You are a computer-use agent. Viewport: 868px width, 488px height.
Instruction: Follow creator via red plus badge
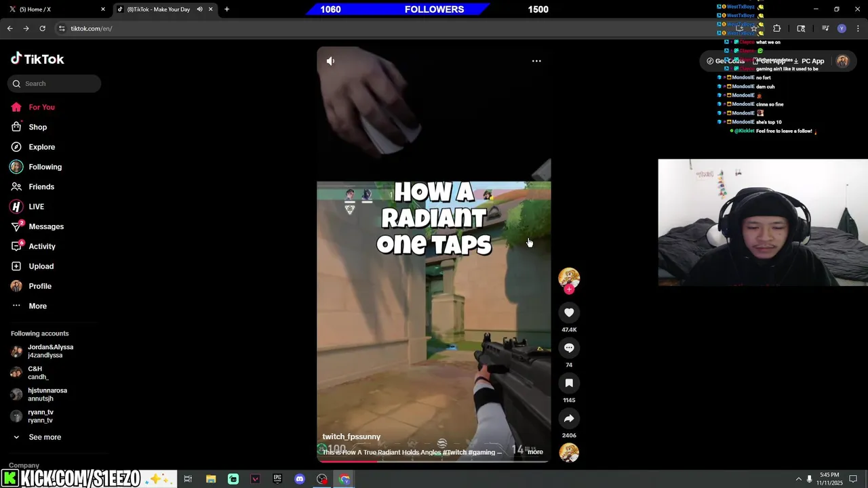(569, 289)
